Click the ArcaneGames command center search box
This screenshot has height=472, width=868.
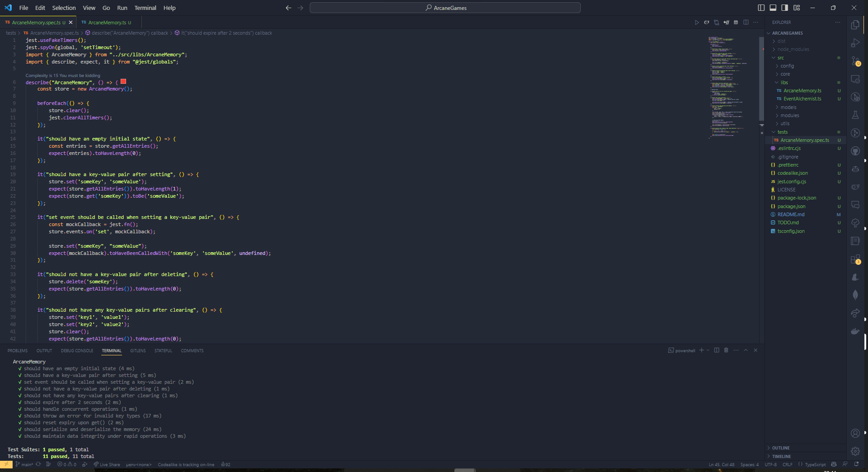pyautogui.click(x=445, y=8)
